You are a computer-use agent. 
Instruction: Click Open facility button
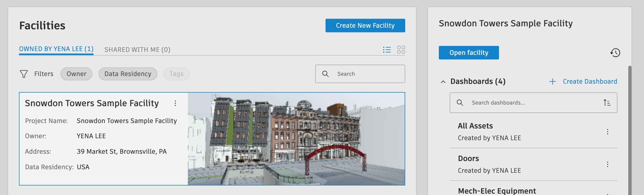tap(469, 53)
